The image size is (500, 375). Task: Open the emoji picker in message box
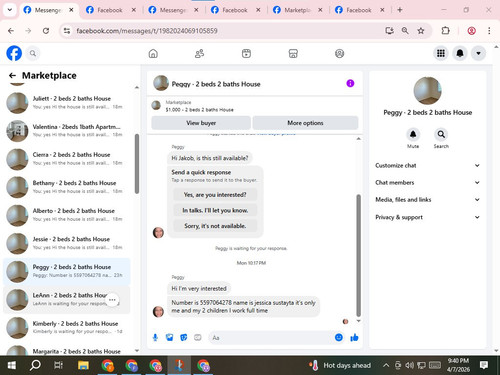339,338
